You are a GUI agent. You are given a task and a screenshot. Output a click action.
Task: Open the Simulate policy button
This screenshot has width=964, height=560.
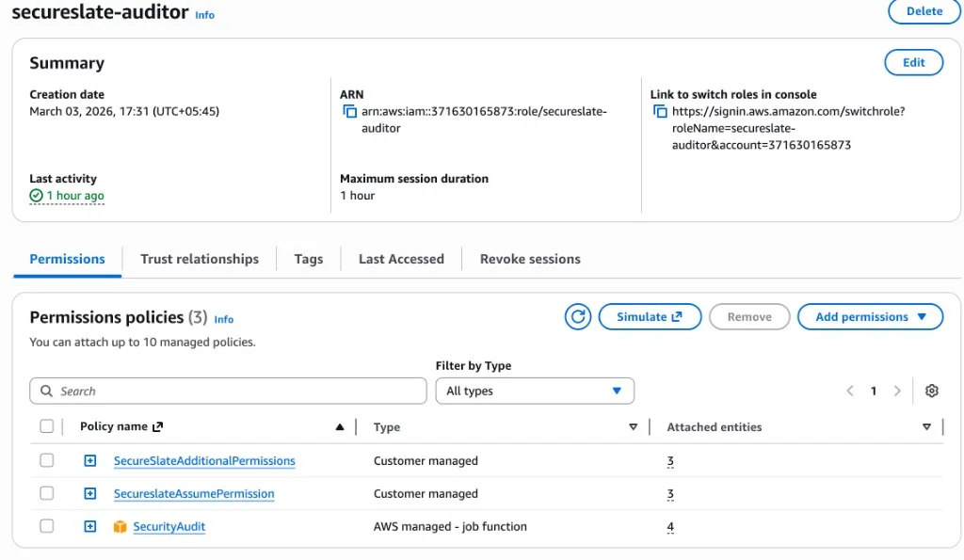650,316
